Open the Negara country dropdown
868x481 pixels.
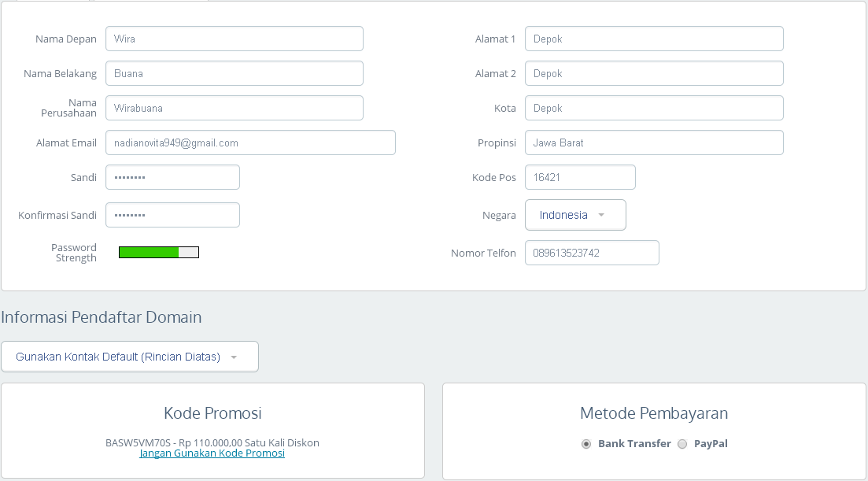(x=574, y=215)
